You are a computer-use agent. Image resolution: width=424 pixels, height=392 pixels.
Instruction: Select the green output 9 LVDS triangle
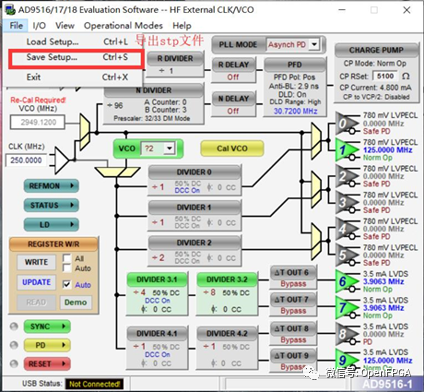click(345, 360)
